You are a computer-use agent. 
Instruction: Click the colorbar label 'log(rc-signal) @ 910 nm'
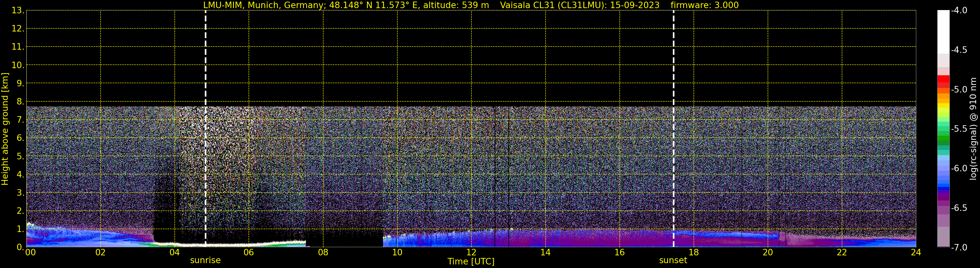coord(973,129)
